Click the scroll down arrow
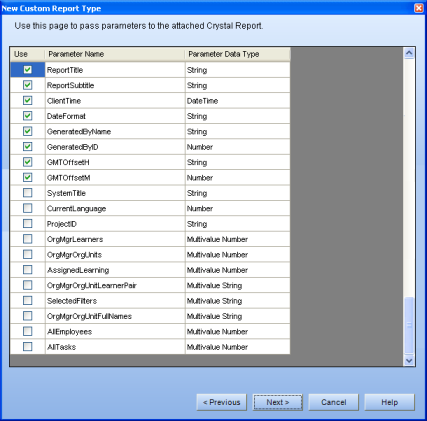The image size is (427, 421). [409, 360]
